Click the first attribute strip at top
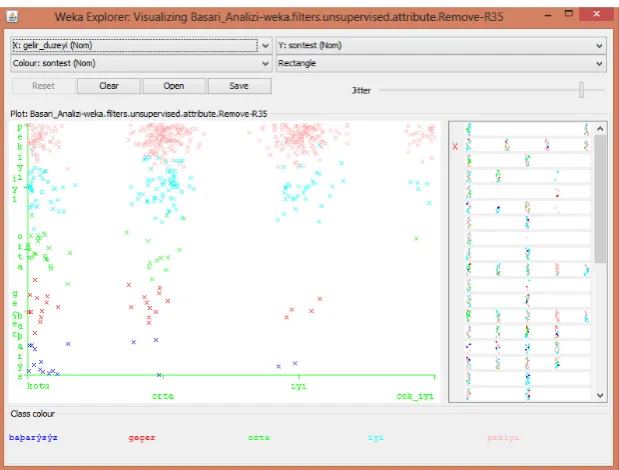619x470 pixels. point(528,129)
